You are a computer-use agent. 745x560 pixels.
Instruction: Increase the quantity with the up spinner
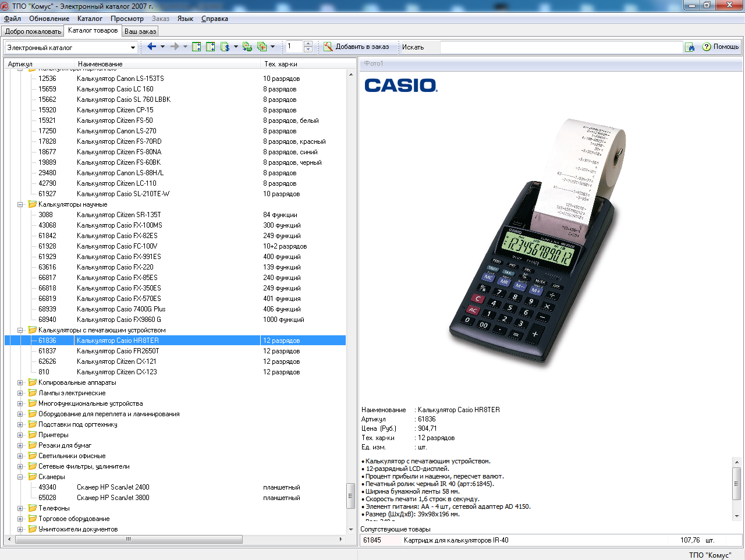point(308,44)
